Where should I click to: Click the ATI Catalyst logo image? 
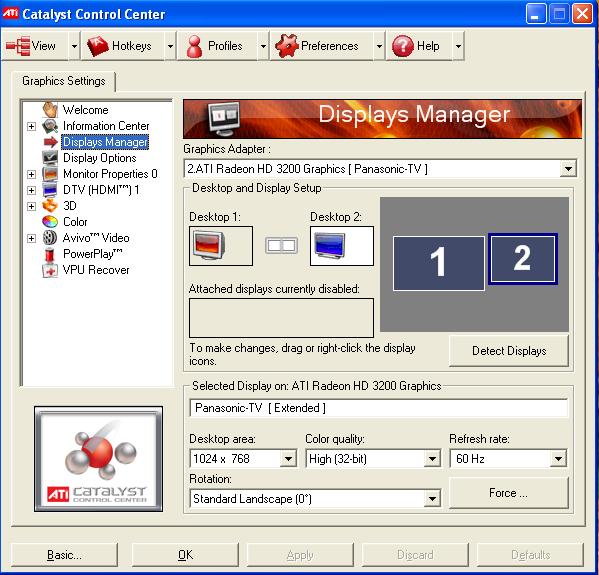coord(99,458)
